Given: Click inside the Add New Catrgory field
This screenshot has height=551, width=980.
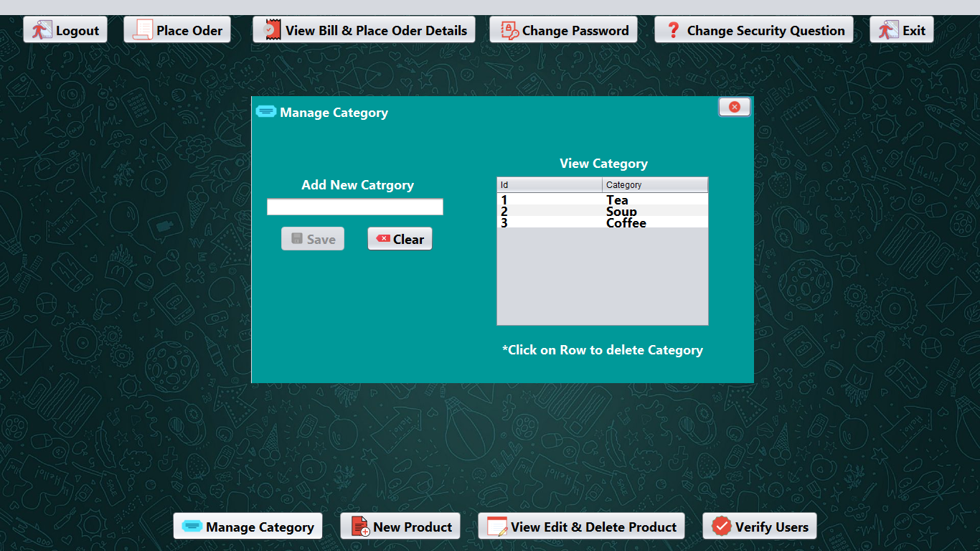Looking at the screenshot, I should [x=354, y=207].
